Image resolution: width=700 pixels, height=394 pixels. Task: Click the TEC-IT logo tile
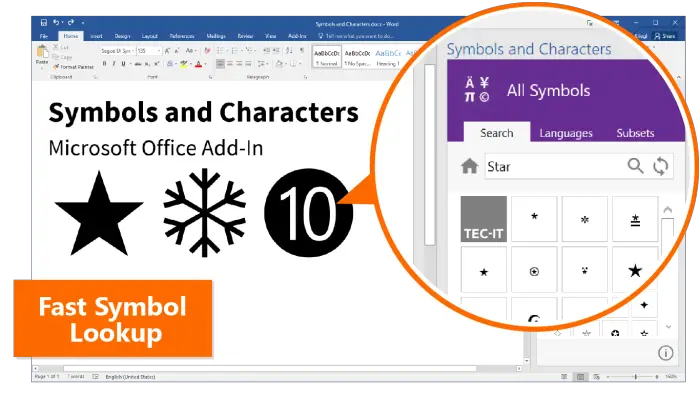click(x=483, y=219)
